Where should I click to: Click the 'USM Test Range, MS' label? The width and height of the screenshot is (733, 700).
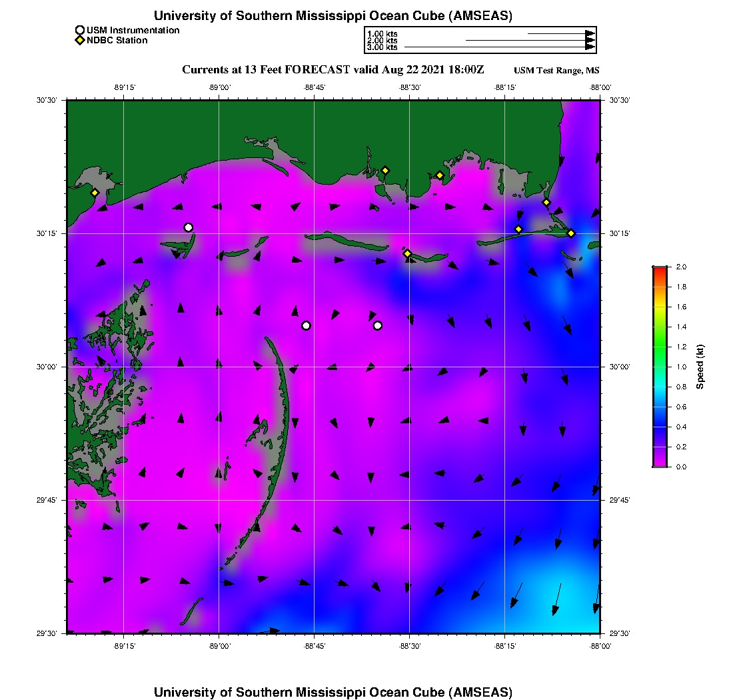[x=556, y=70]
